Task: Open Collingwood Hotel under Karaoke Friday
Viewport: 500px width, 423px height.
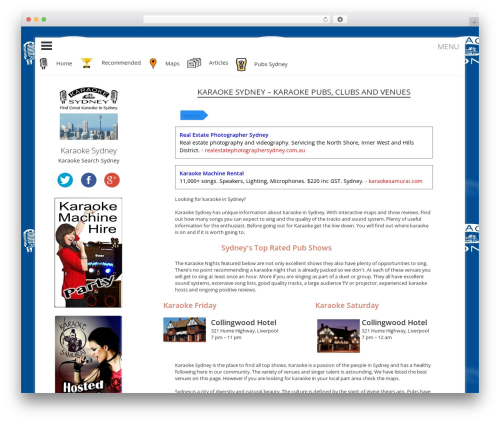Action: pyautogui.click(x=244, y=322)
